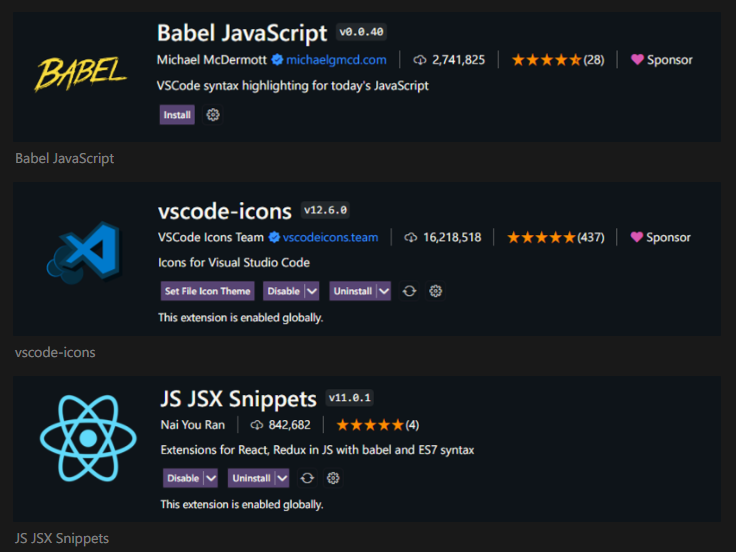Click vscode-icons star rating (437)
The image size is (736, 552).
click(556, 238)
